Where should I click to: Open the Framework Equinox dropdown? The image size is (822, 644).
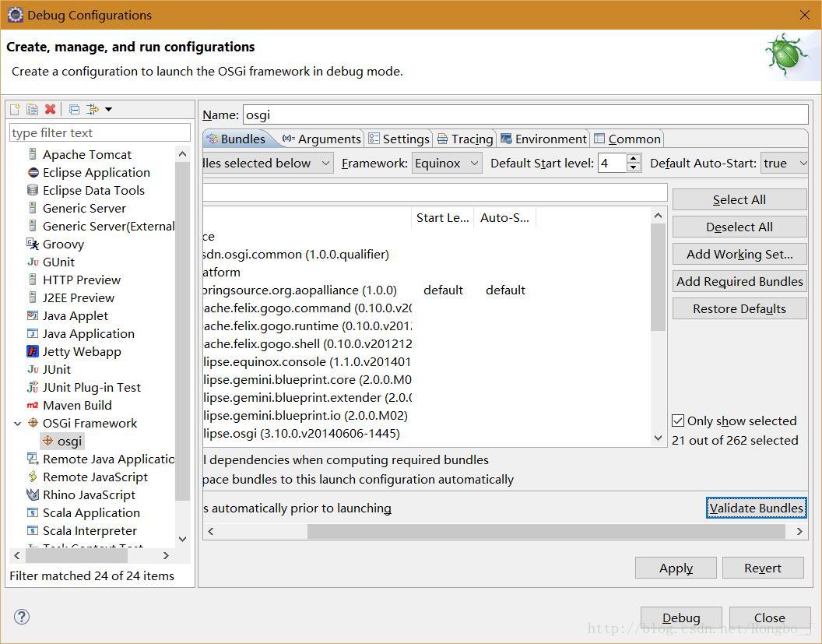click(447, 163)
